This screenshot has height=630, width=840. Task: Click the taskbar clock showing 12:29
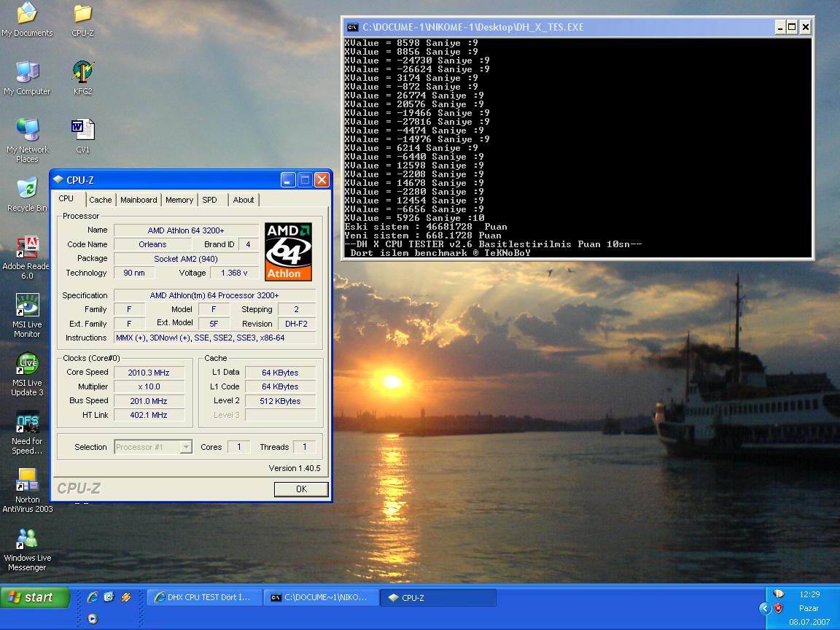pos(809,594)
